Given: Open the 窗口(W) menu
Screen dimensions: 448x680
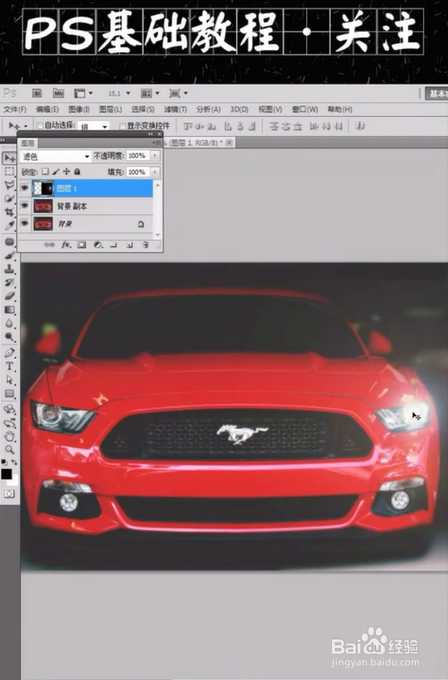Looking at the screenshot, I should tap(305, 110).
